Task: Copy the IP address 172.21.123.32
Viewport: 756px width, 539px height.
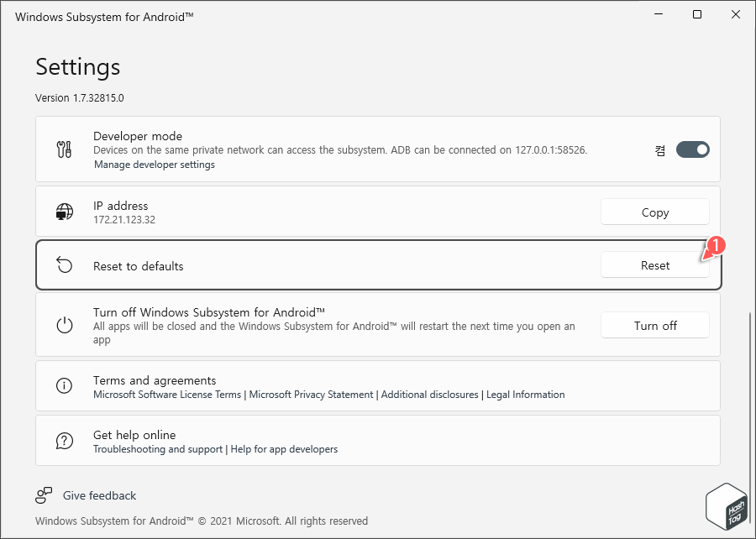Action: (654, 212)
